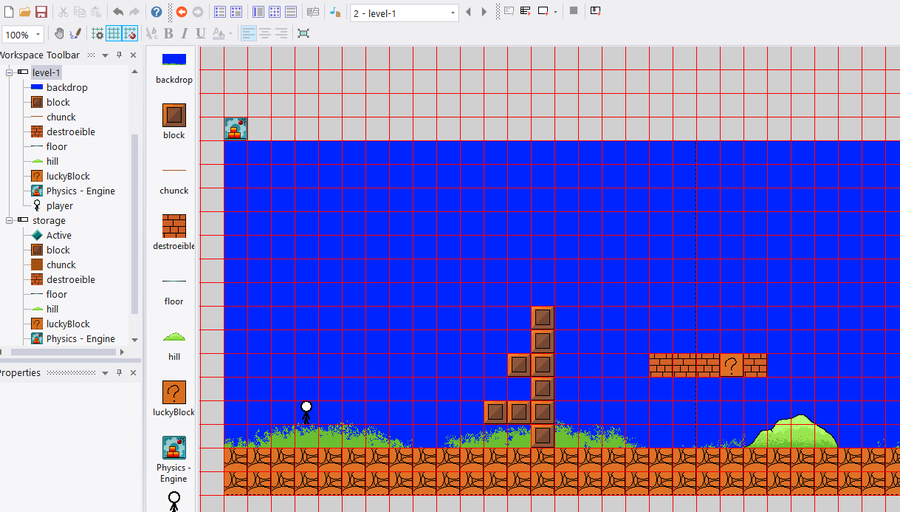Toggle Bold text formatting
The height and width of the screenshot is (512, 900).
click(168, 34)
